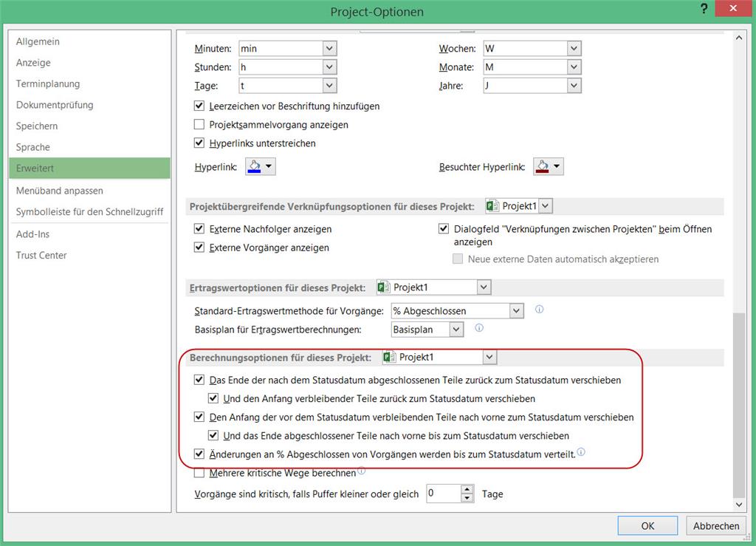Toggle Und das Ende abgeschlossener Teile checkbox
756x546 pixels.
pos(213,436)
